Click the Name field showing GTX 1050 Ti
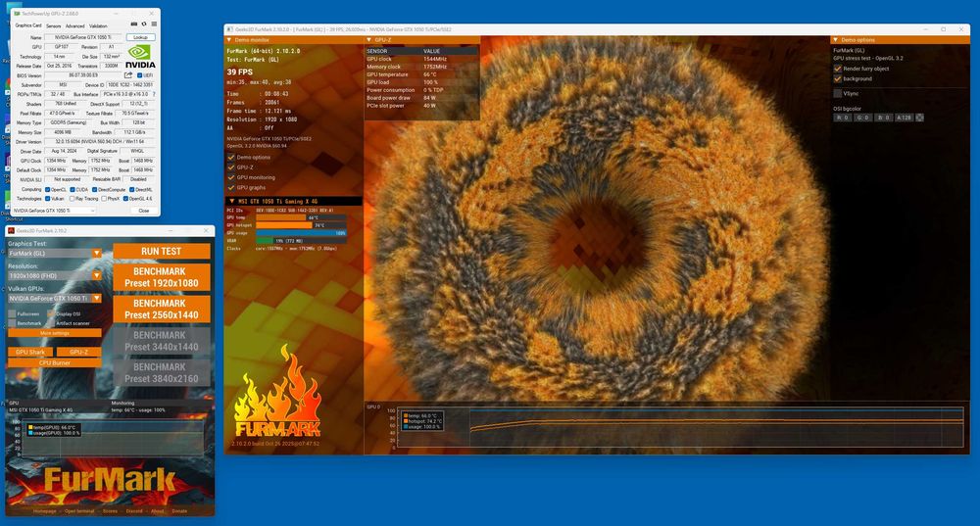Viewport: 980px width, 526px height. (82, 37)
